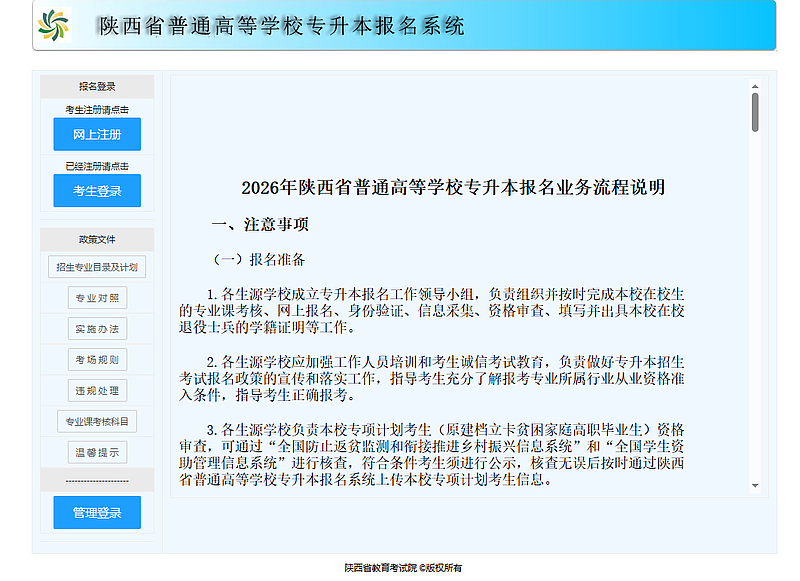Click the 报名登录 section header
800x581 pixels.
pyautogui.click(x=97, y=86)
